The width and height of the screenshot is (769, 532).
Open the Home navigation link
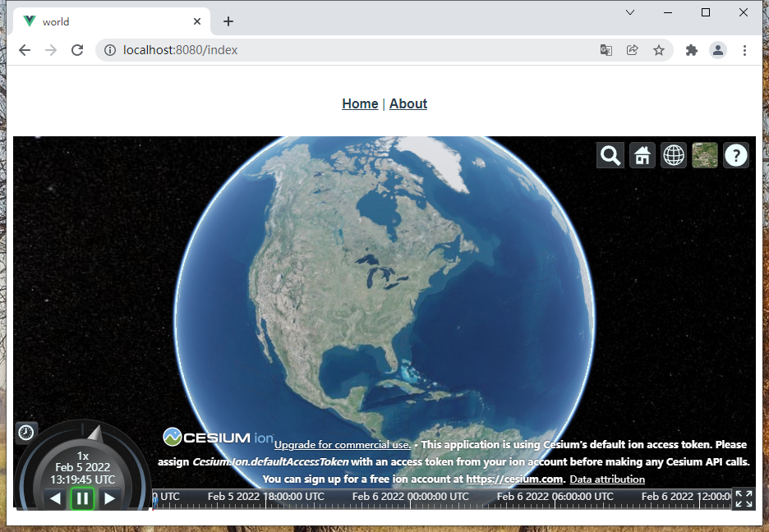tap(360, 103)
